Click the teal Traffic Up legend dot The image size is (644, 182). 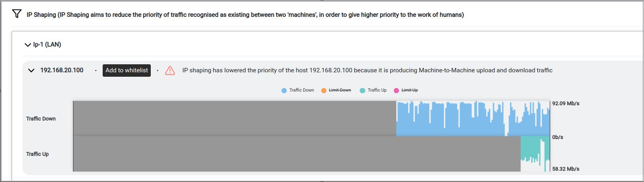pos(363,90)
